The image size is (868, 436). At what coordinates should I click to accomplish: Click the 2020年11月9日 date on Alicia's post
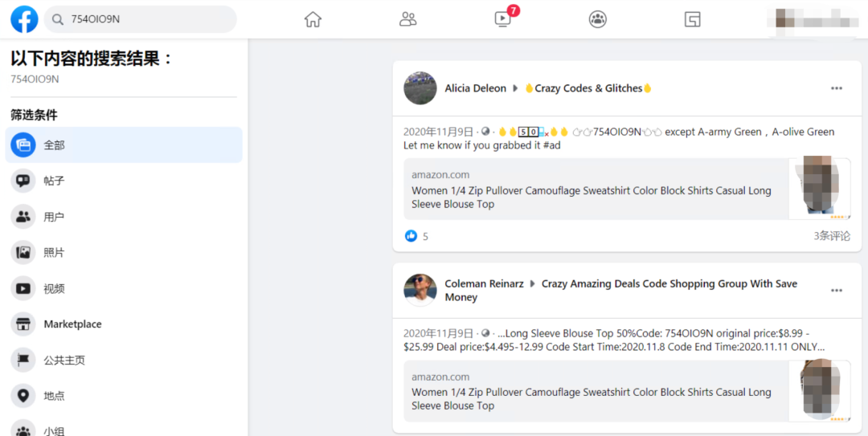[x=438, y=132]
